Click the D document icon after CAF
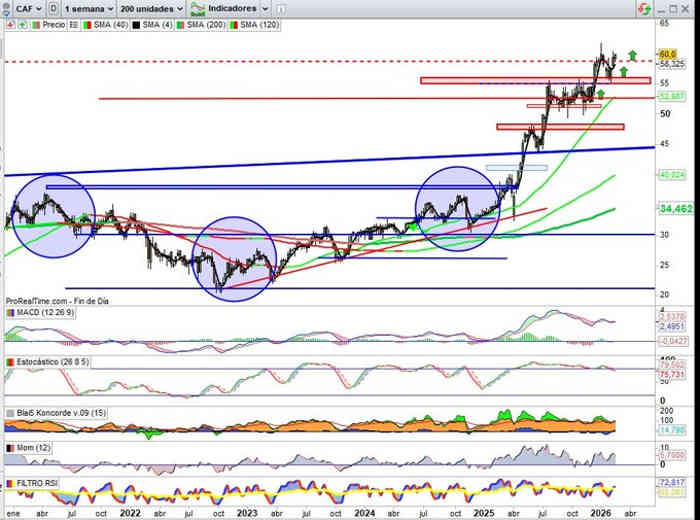The height and width of the screenshot is (520, 700). pyautogui.click(x=51, y=7)
